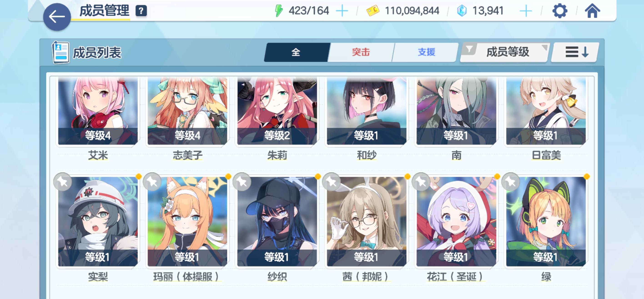The width and height of the screenshot is (644, 299).
Task: Add gems with plus beside 13,941
Action: click(x=526, y=11)
